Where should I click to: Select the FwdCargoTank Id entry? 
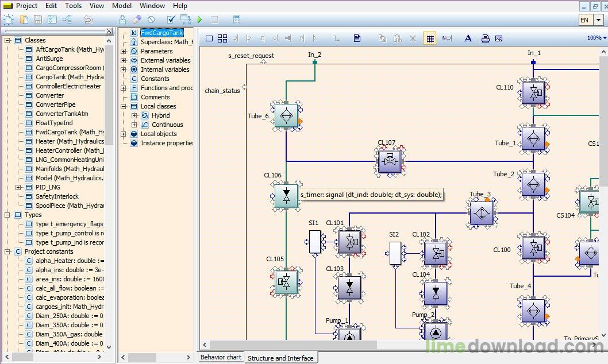[x=161, y=33]
